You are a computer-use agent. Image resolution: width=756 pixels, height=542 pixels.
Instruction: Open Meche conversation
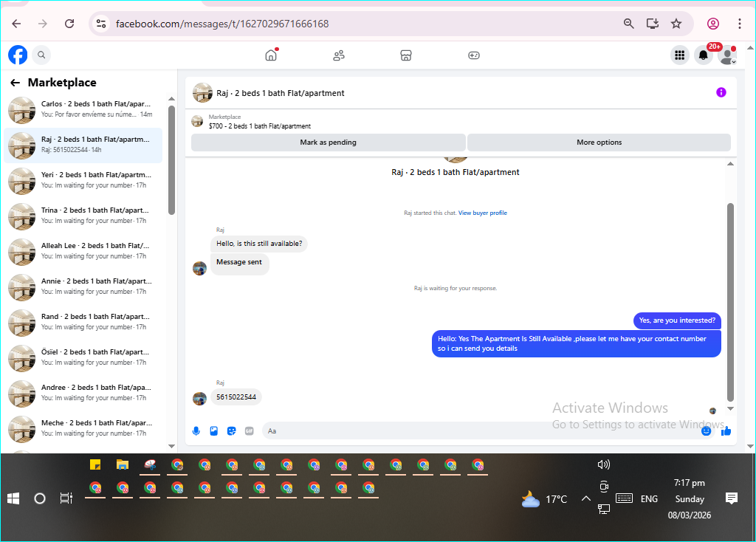pos(83,429)
